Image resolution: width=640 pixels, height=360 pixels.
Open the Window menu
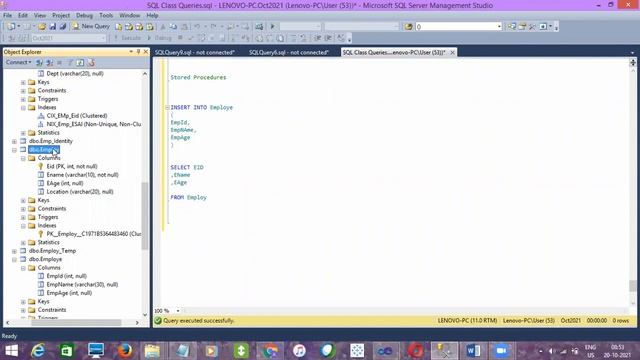pyautogui.click(x=129, y=16)
